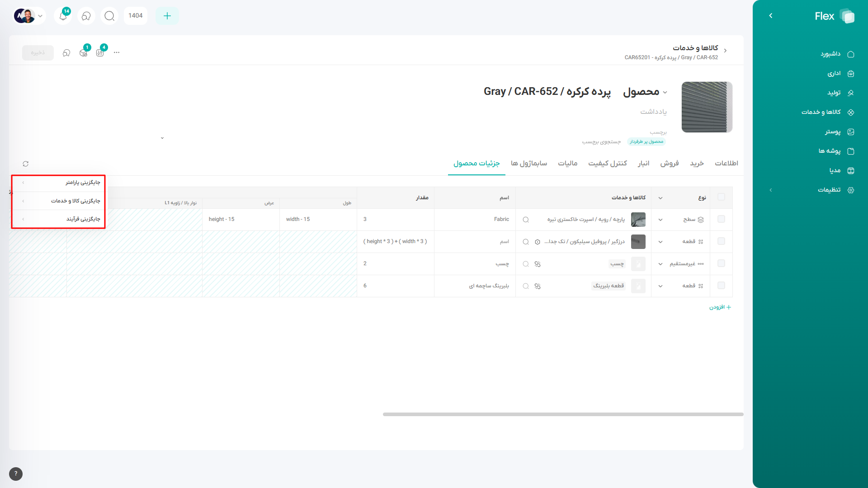
Task: Click the 1404 year button
Action: [135, 16]
